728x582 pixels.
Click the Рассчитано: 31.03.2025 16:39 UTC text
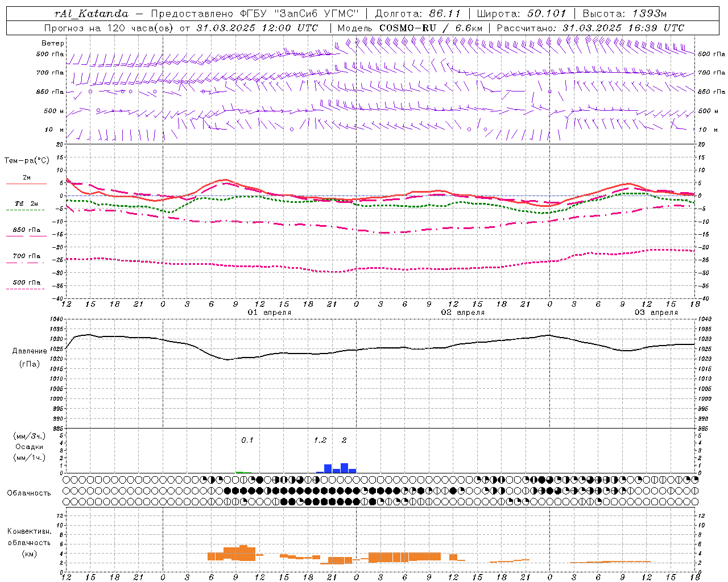point(590,28)
